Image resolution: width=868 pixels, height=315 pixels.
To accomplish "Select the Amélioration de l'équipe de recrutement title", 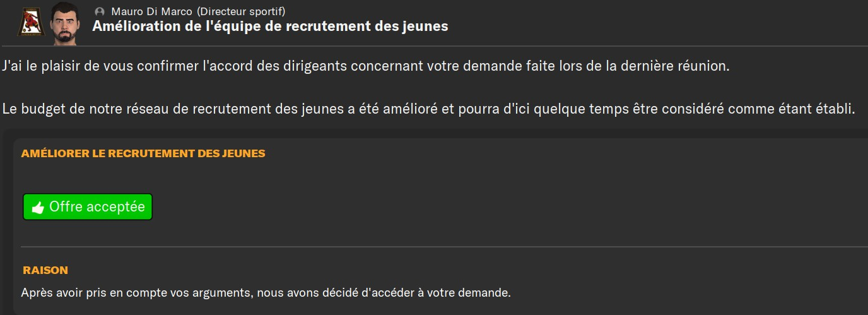I will click(x=270, y=27).
